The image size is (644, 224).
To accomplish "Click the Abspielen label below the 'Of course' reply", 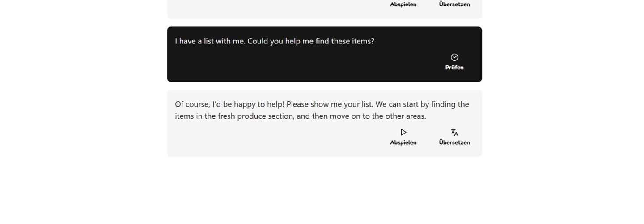I will [403, 142].
